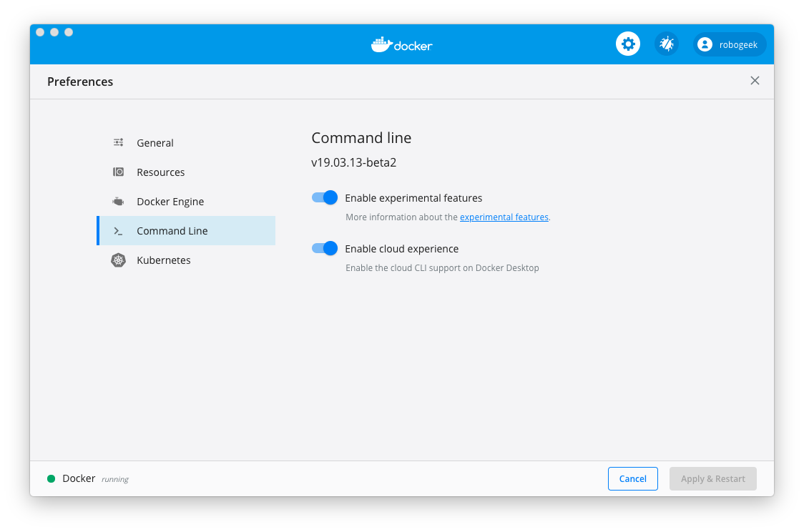Viewport: 804px width, 532px height.
Task: Go to Docker Engine settings
Action: coord(186,202)
